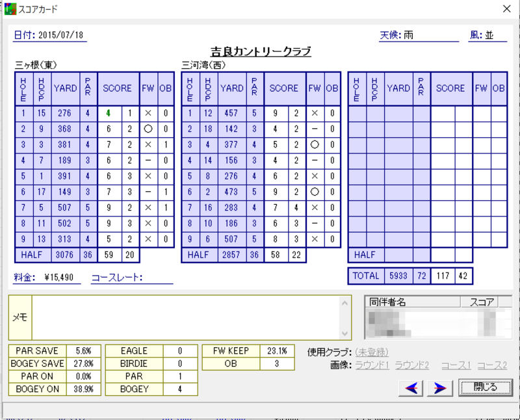Click the TOTAL yardage 5933
This screenshot has width=520, height=420.
398,276
